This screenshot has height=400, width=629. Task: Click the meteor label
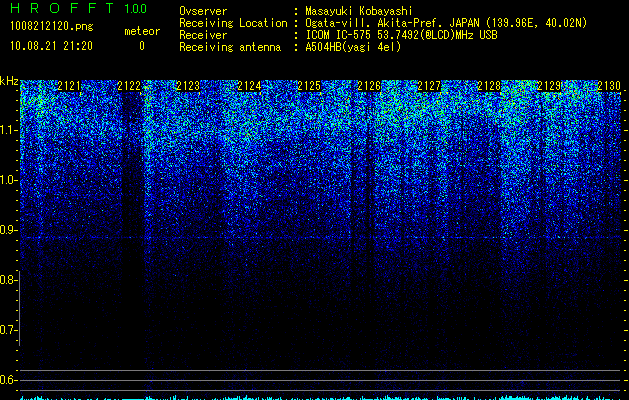tap(142, 31)
